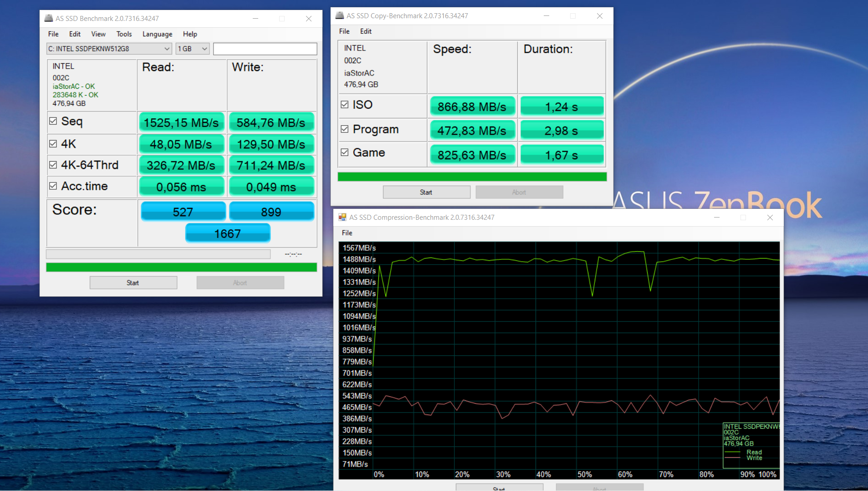The height and width of the screenshot is (491, 868).
Task: Open File menu in Copy-Benchmark window
Action: (344, 31)
